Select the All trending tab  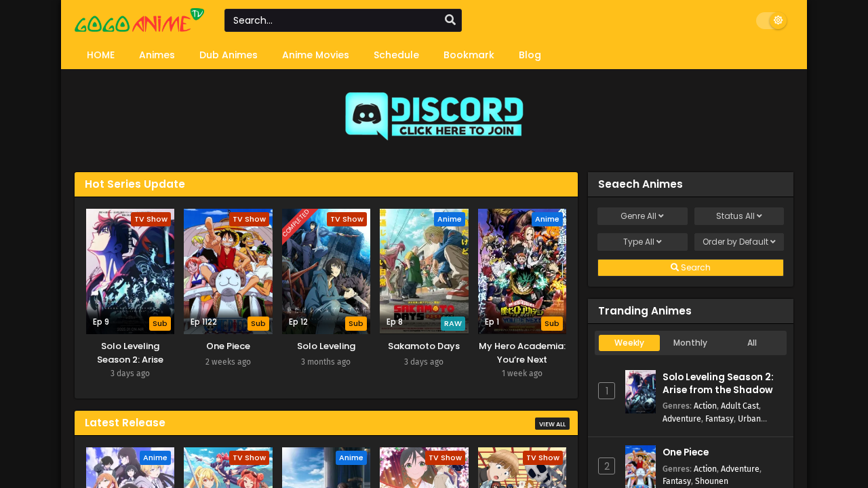tap(752, 343)
